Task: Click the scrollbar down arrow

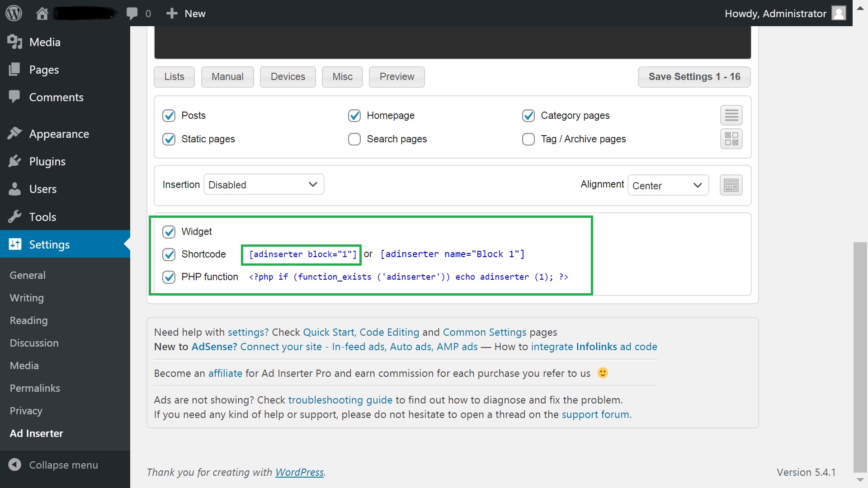Action: point(860,480)
